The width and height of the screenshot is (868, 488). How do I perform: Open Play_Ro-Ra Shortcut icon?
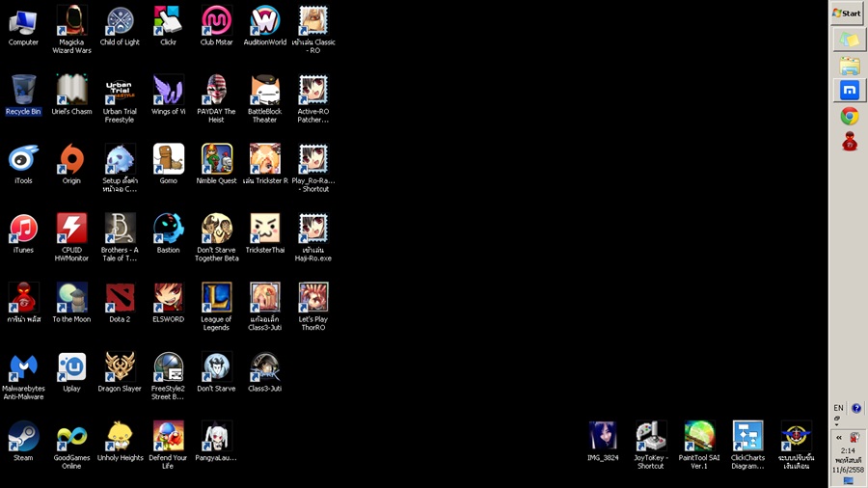(x=313, y=168)
